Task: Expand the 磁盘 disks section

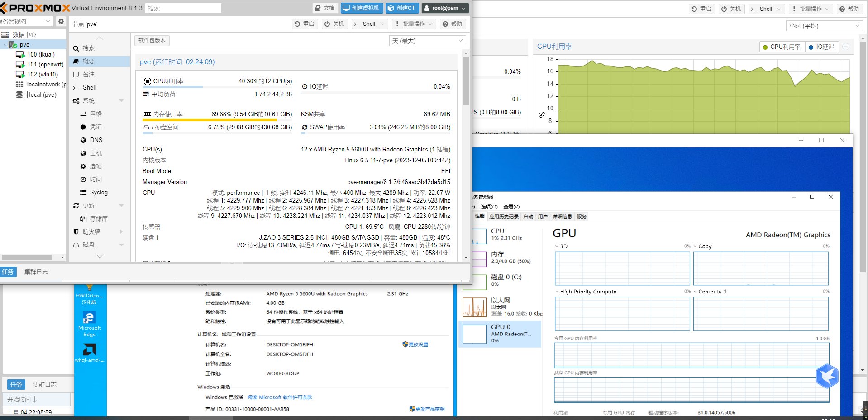Action: click(x=121, y=245)
